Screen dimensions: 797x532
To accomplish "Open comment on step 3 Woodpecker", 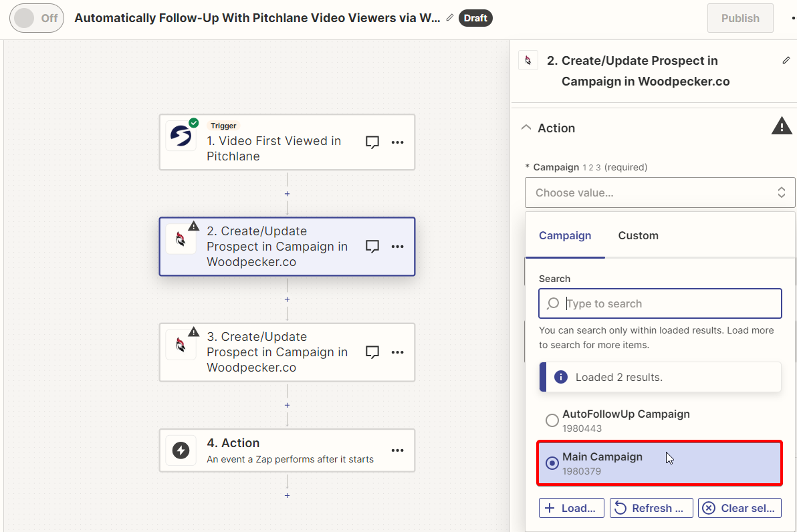I will click(x=372, y=352).
